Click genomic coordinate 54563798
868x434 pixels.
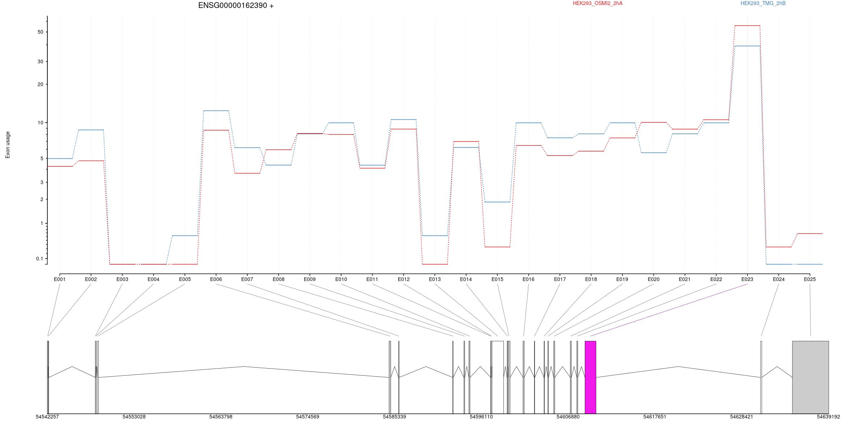click(221, 417)
